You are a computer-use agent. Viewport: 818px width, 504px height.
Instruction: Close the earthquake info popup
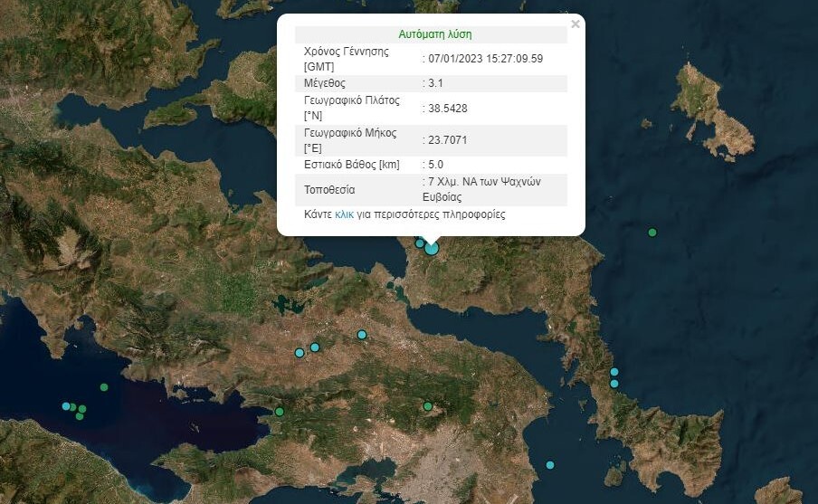(575, 24)
